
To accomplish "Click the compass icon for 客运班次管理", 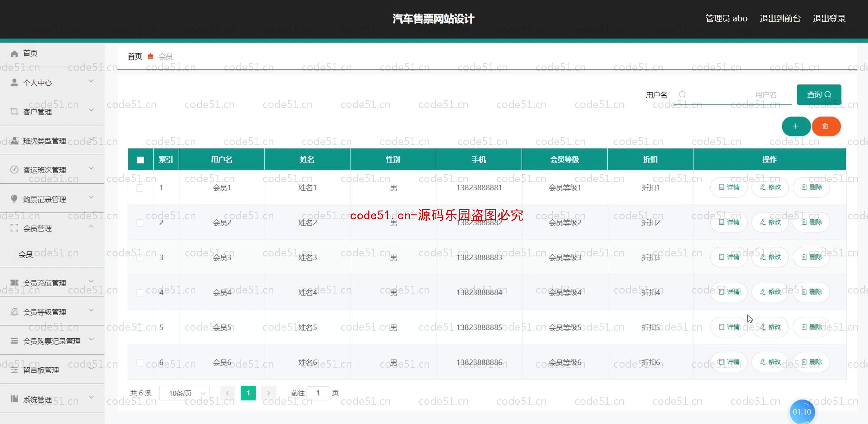I will pyautogui.click(x=14, y=169).
